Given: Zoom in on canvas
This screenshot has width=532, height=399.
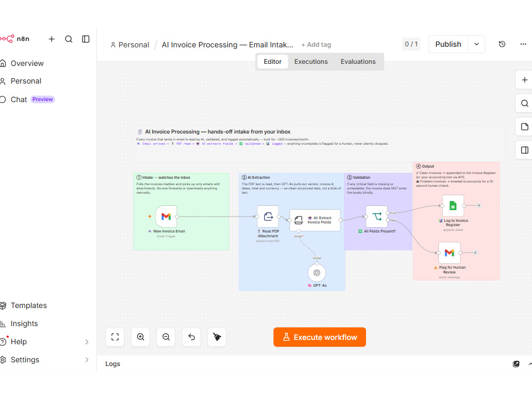Looking at the screenshot, I should click(140, 337).
